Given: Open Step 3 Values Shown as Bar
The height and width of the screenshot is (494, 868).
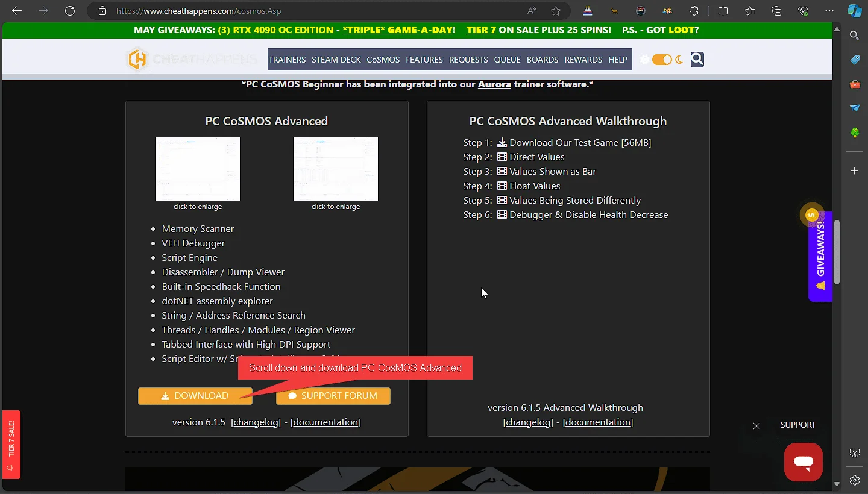Looking at the screenshot, I should pos(546,172).
